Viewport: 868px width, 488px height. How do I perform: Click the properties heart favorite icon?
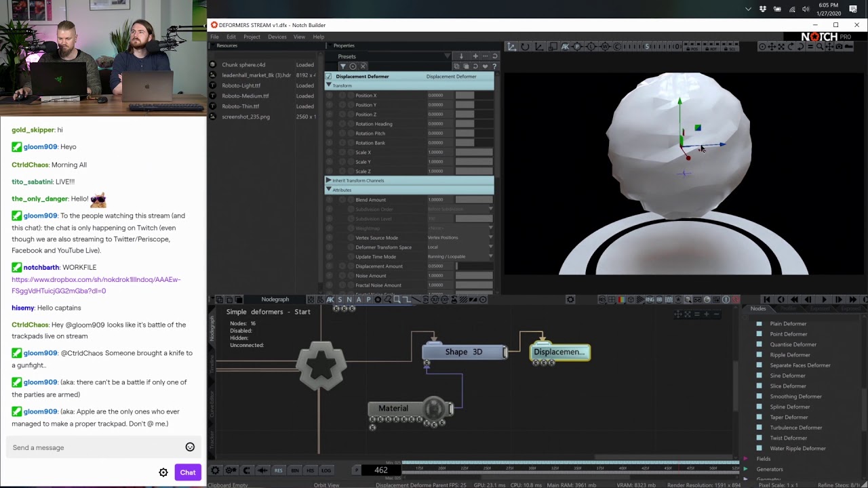pyautogui.click(x=485, y=66)
